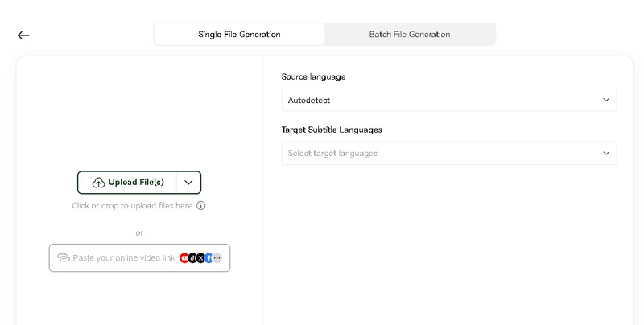644x325 pixels.
Task: Click the X platform icon
Action: click(x=200, y=258)
